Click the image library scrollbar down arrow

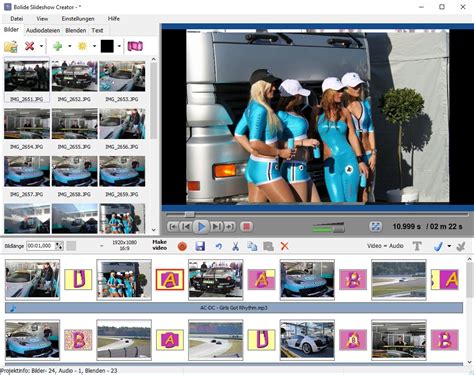pos(153,230)
